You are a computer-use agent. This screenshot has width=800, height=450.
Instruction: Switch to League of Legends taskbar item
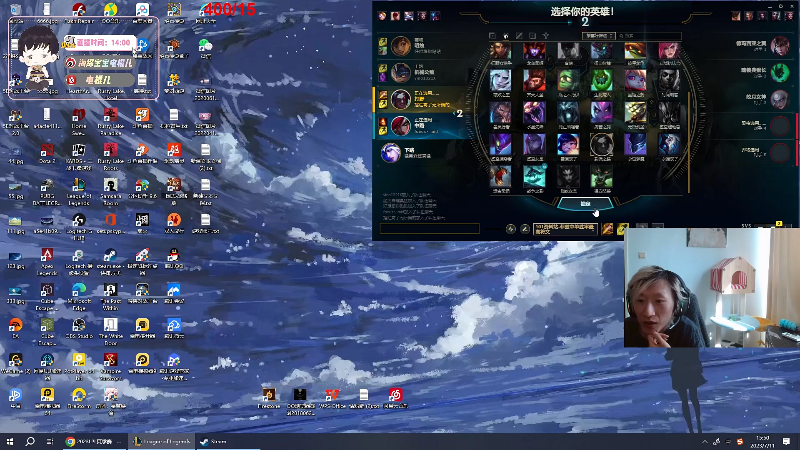click(x=161, y=441)
